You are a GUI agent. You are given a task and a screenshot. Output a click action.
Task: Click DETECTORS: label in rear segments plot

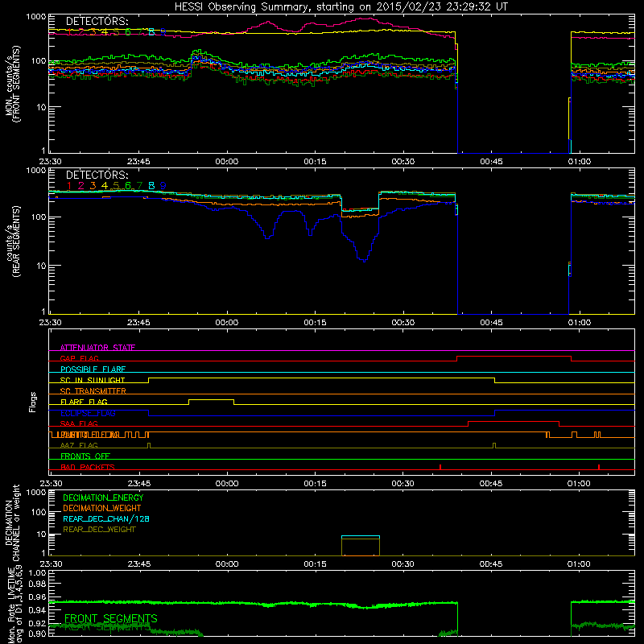[x=97, y=175]
